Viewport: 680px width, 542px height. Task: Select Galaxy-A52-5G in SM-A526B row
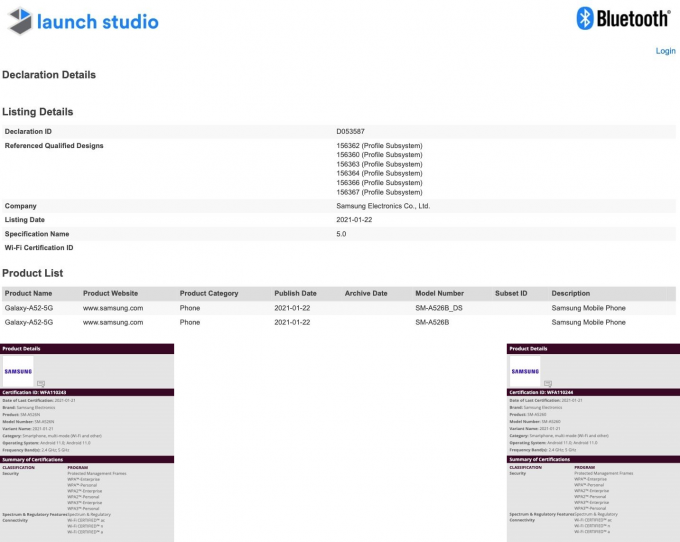(x=29, y=322)
